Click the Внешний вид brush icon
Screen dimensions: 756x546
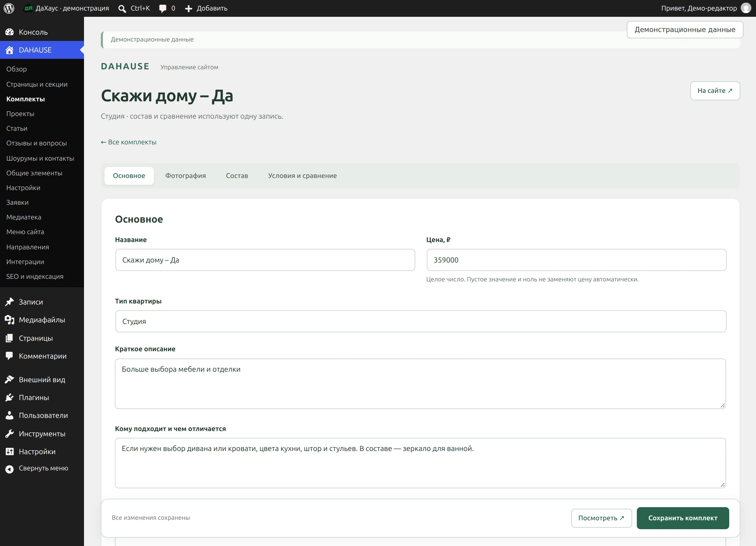pos(9,379)
